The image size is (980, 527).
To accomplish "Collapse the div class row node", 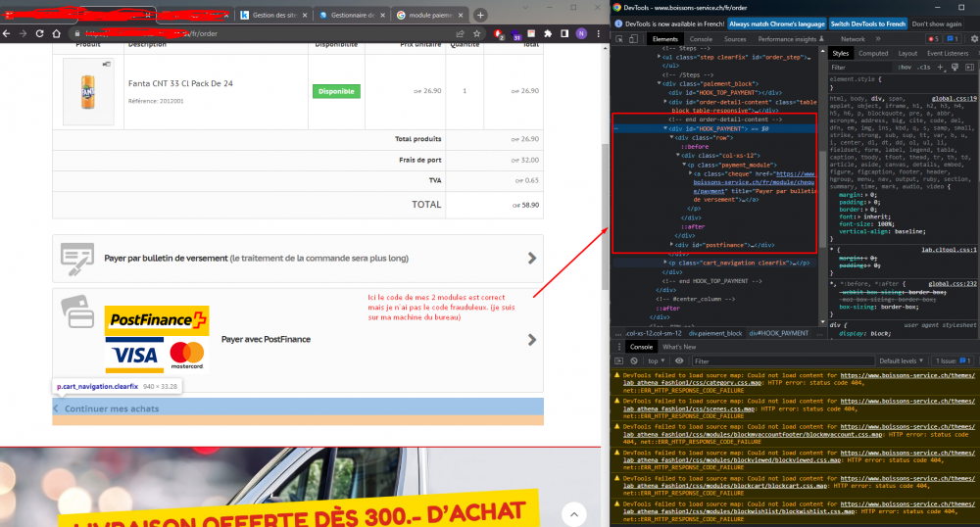I will pyautogui.click(x=671, y=137).
